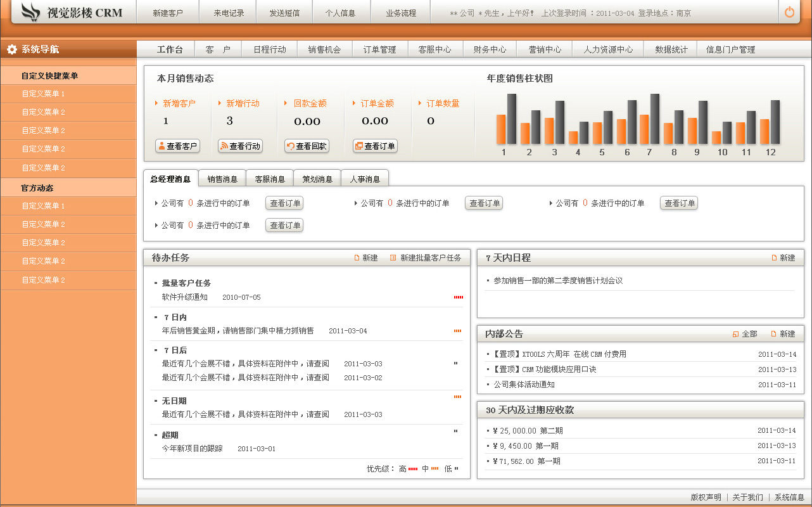Select 日程行动 menu
Viewport: 812px width, 507px height.
tap(270, 49)
